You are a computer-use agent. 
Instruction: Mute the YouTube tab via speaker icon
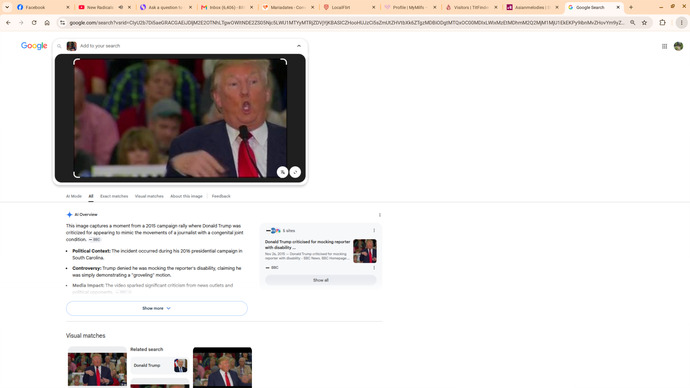(x=121, y=7)
